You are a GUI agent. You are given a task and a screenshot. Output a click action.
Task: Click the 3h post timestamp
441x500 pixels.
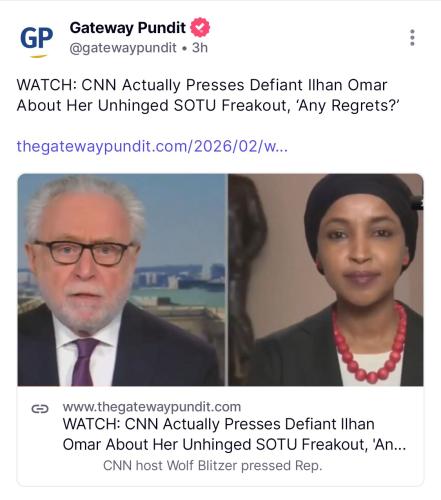click(x=200, y=48)
